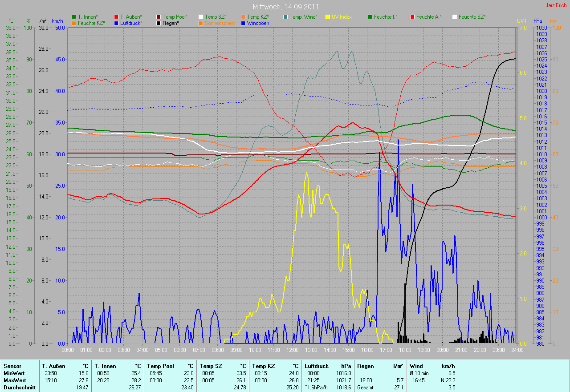Click the '12:00' time axis label
Viewport: 570px width, 392px height.
292,350
